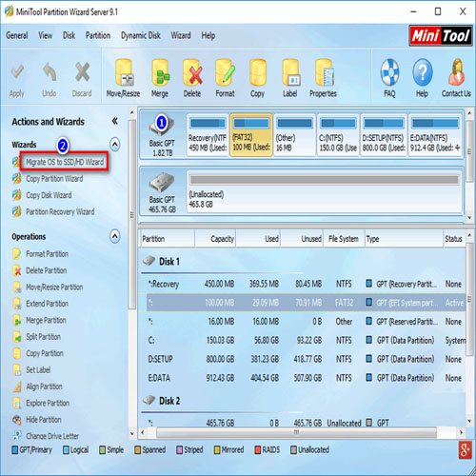Select E:DATA(NTFS) 912.4 GB partition block
The image size is (476, 476).
tap(435, 135)
